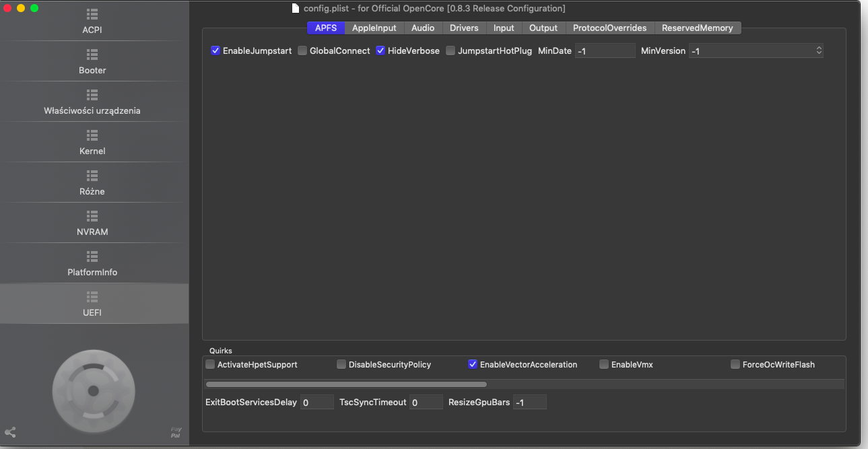The height and width of the screenshot is (449, 868).
Task: Click the PayPal donate icon
Action: (176, 432)
